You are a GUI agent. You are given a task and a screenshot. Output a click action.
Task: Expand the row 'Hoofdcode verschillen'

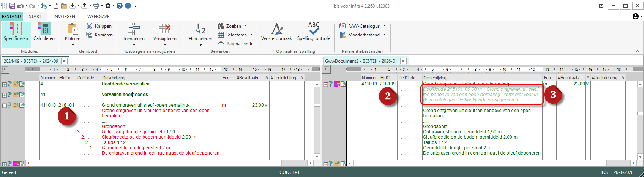(5, 84)
